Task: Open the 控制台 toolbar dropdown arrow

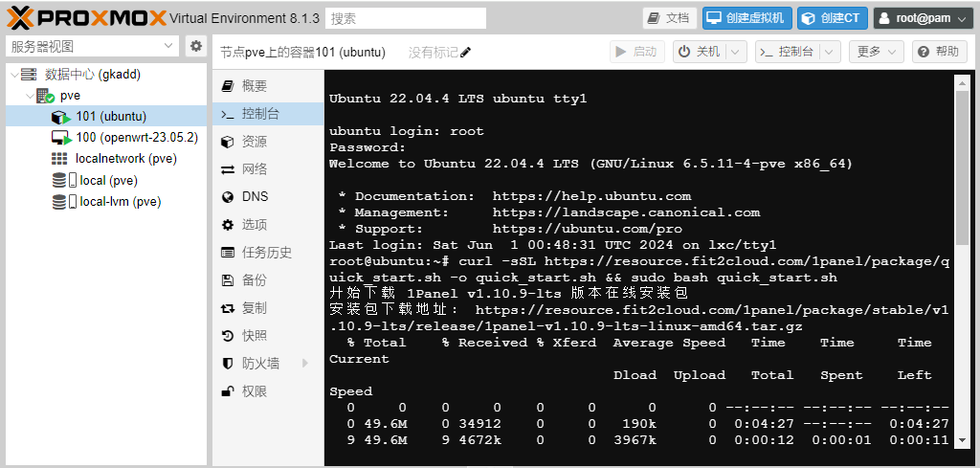Action: tap(830, 52)
